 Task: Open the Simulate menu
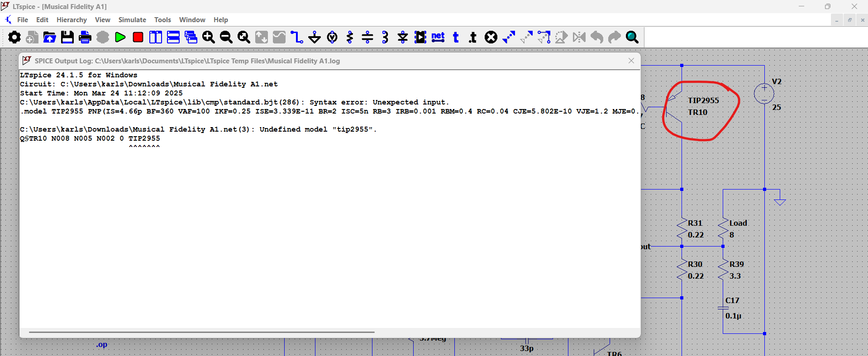pyautogui.click(x=132, y=20)
